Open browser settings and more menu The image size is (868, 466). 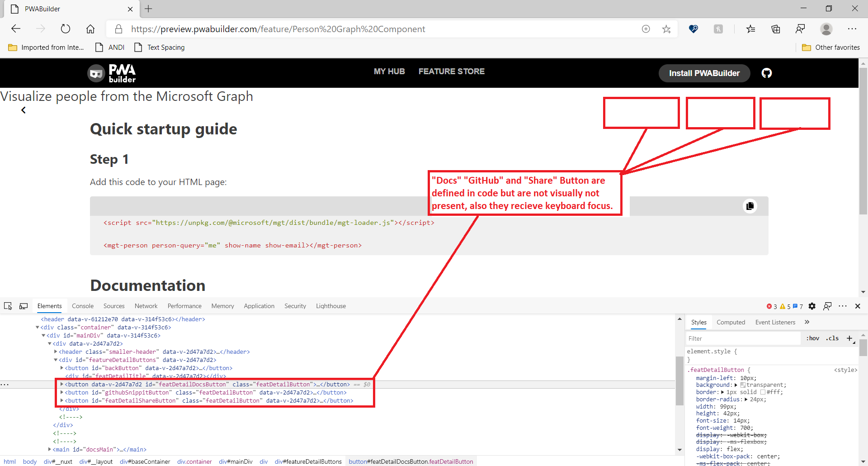[x=852, y=29]
